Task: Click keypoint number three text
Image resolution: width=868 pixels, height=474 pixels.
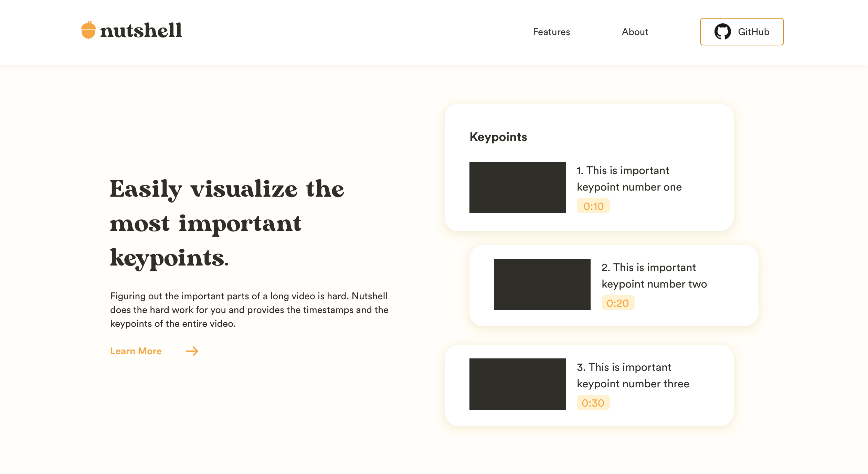Action: pos(633,375)
